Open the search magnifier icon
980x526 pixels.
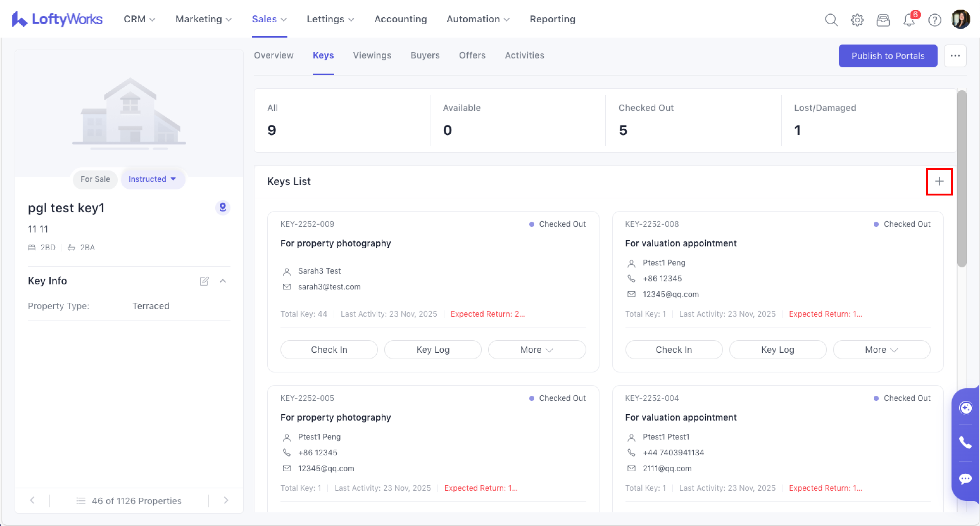[x=831, y=19]
